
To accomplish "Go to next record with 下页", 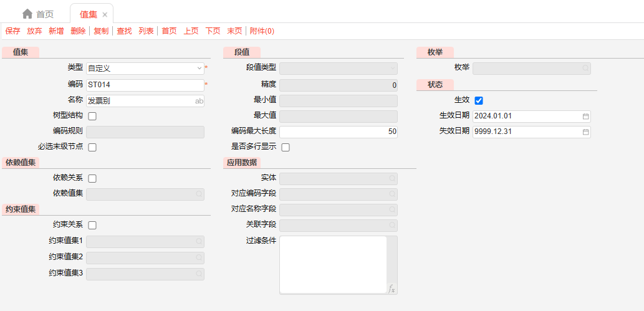I will tap(213, 31).
